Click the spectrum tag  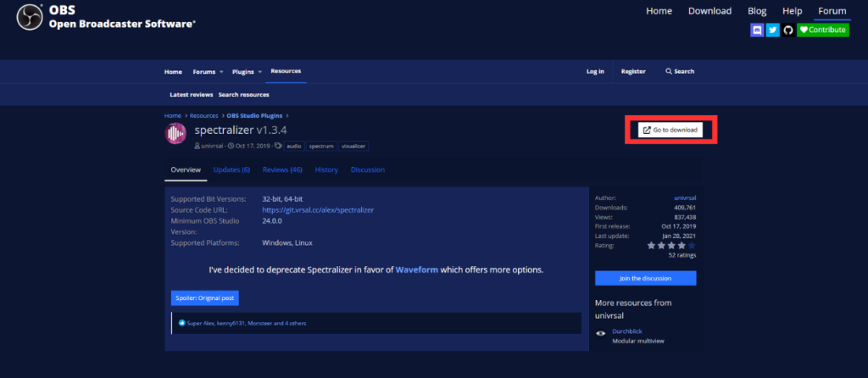(321, 146)
